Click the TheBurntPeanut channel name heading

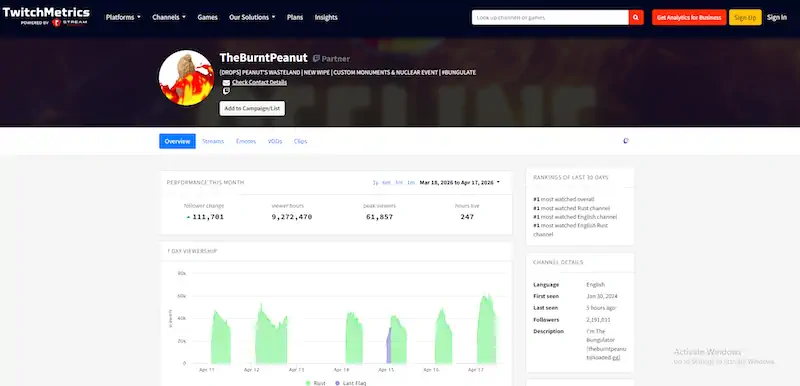pyautogui.click(x=263, y=58)
